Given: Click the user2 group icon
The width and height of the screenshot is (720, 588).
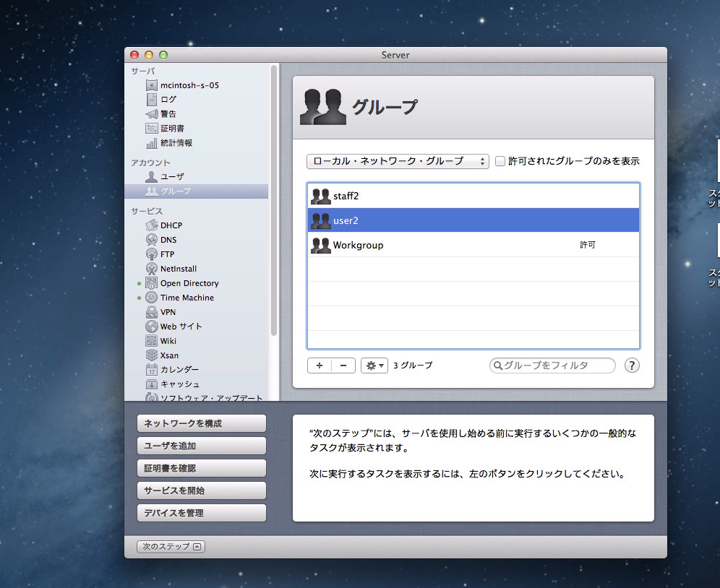Looking at the screenshot, I should pos(320,221).
